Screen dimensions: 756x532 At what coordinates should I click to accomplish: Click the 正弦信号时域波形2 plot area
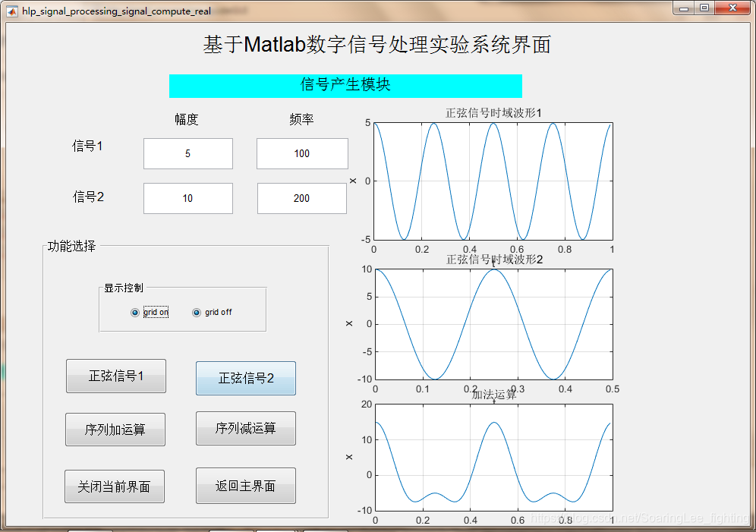point(494,324)
